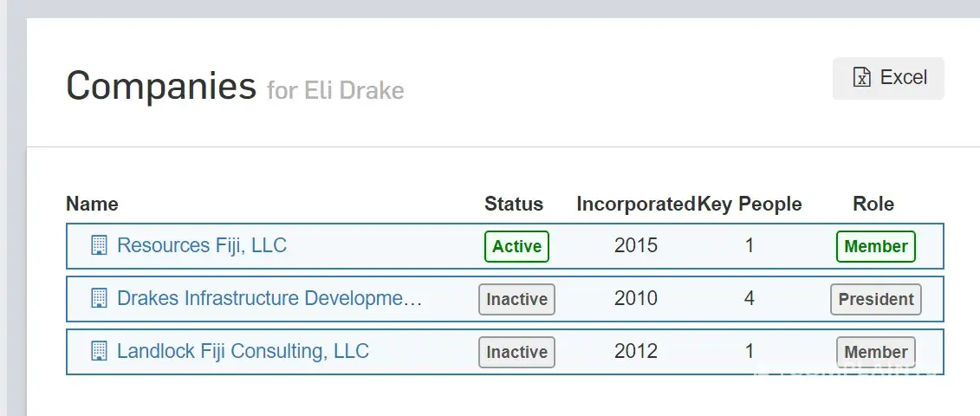Click the Name column header
Viewport: 980px width, 416px height.
[92, 205]
